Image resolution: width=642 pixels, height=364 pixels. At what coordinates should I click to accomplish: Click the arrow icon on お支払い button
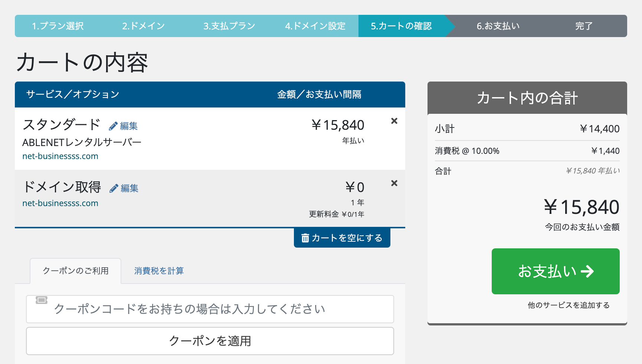click(x=587, y=271)
